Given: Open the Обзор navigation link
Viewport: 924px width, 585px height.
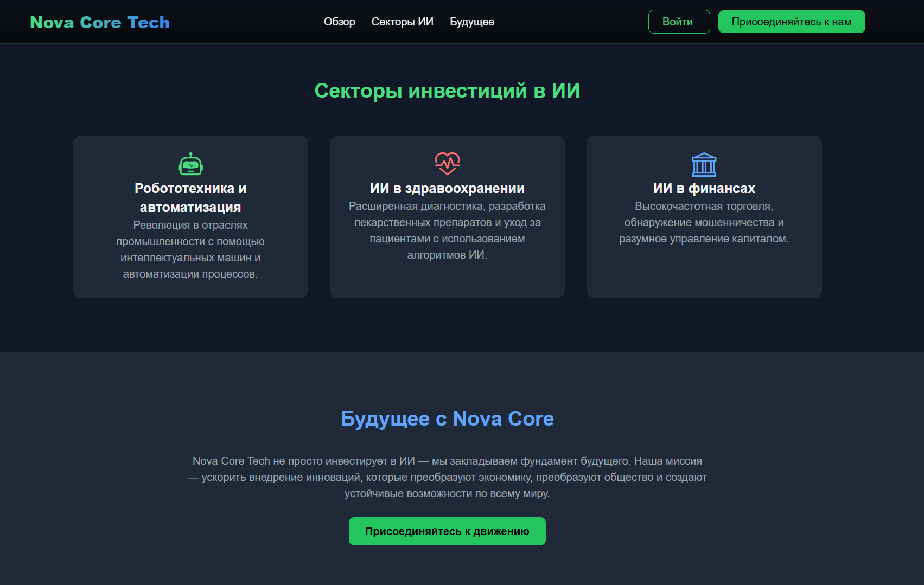Looking at the screenshot, I should point(339,22).
